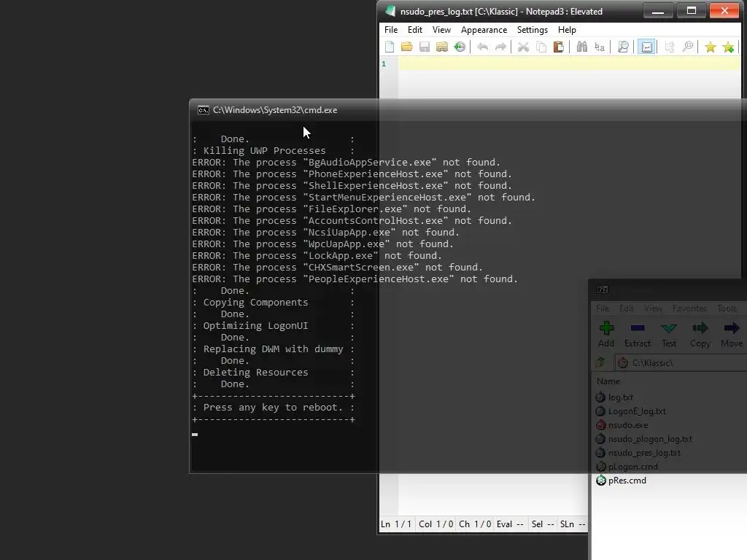Open the File menu in Notepad3
This screenshot has height=560, width=747.
(391, 29)
